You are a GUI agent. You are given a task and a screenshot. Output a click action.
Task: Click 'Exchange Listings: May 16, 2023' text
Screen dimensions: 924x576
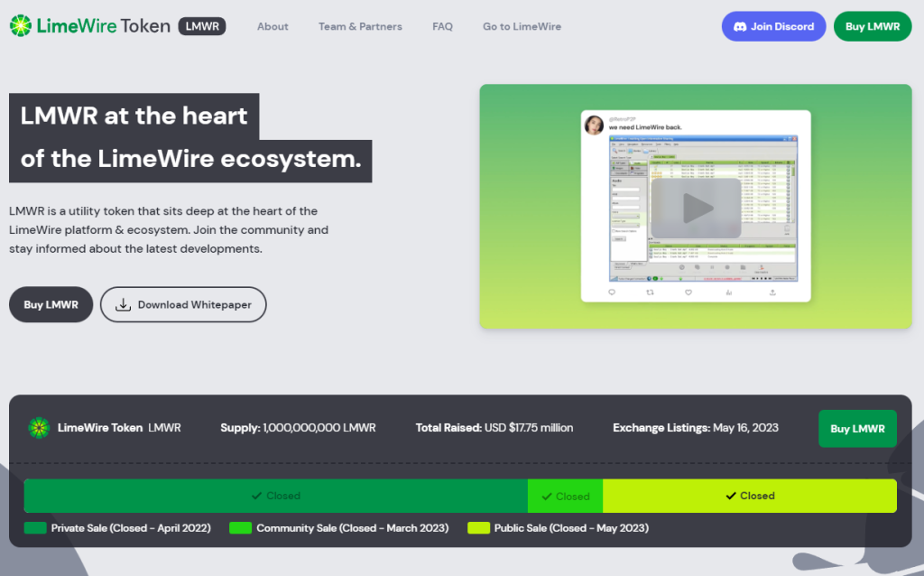(x=696, y=428)
